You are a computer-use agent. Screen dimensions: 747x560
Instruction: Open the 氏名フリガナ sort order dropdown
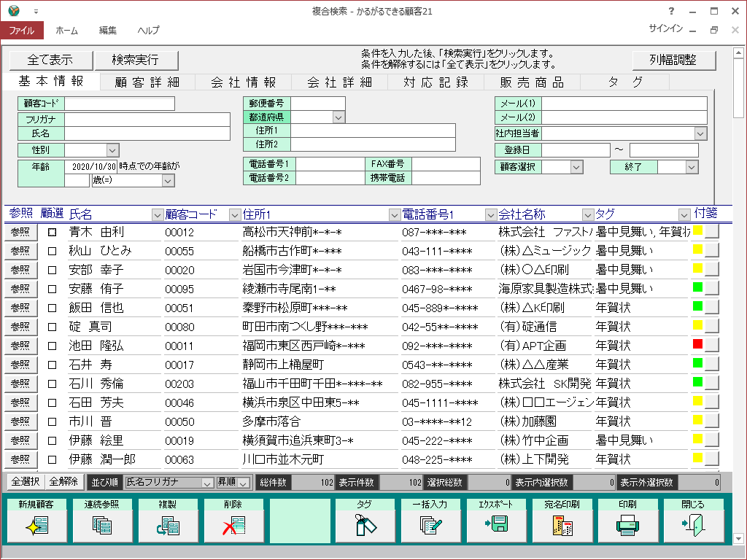pyautogui.click(x=206, y=483)
